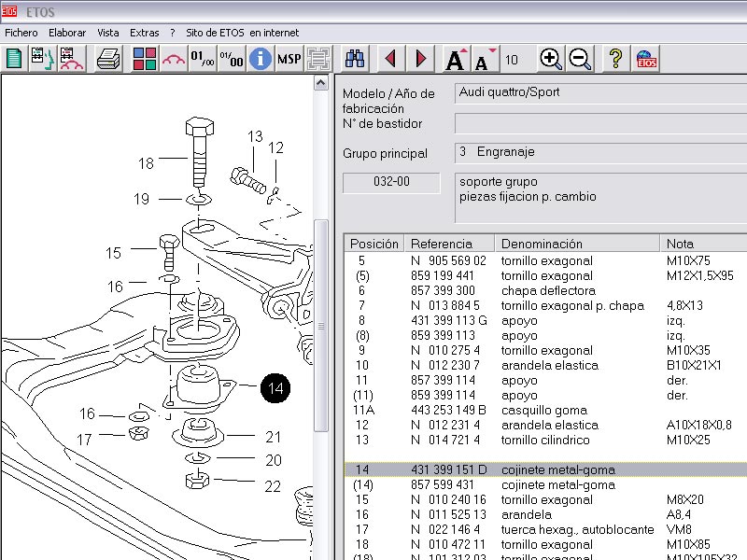This screenshot has width=747, height=560.
Task: Select the tornillo exagonal p. chapa row
Action: [545, 305]
